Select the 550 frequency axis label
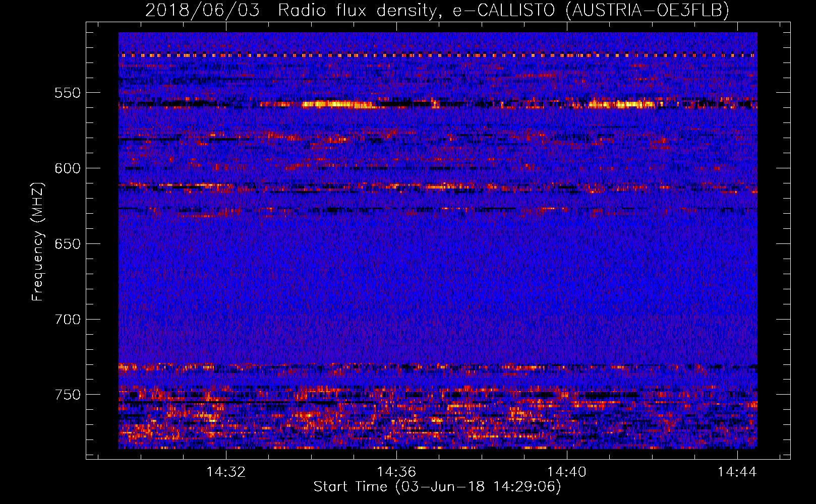 (x=68, y=93)
